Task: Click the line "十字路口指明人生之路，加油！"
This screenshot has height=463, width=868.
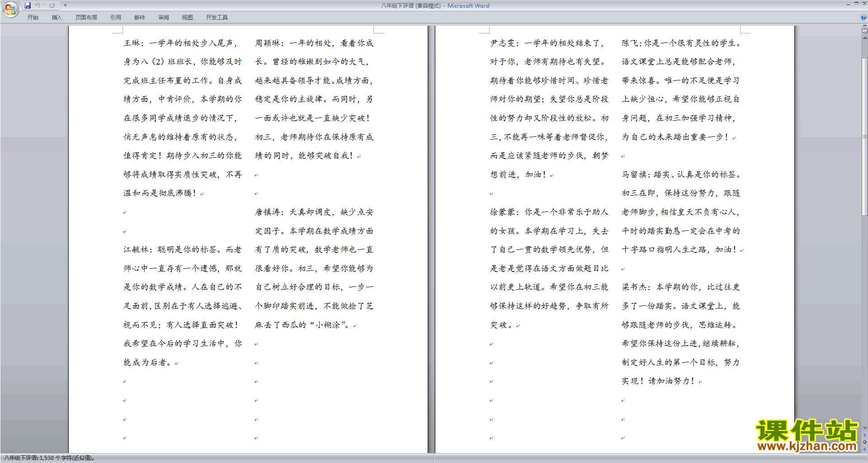Action: (680, 250)
